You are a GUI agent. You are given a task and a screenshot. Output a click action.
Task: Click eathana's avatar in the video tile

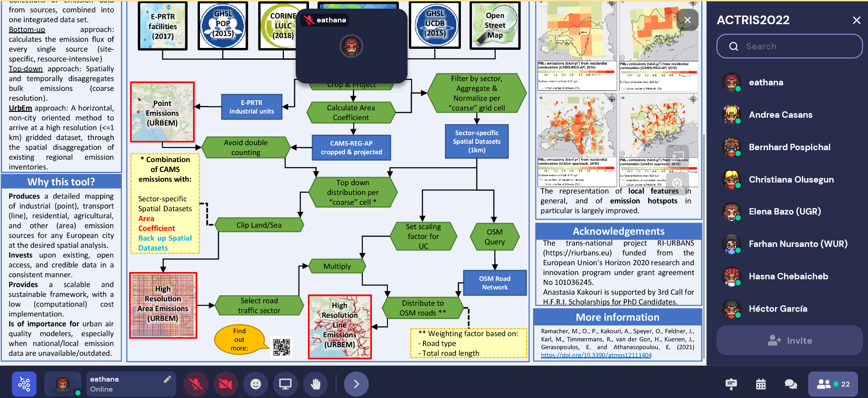[351, 46]
